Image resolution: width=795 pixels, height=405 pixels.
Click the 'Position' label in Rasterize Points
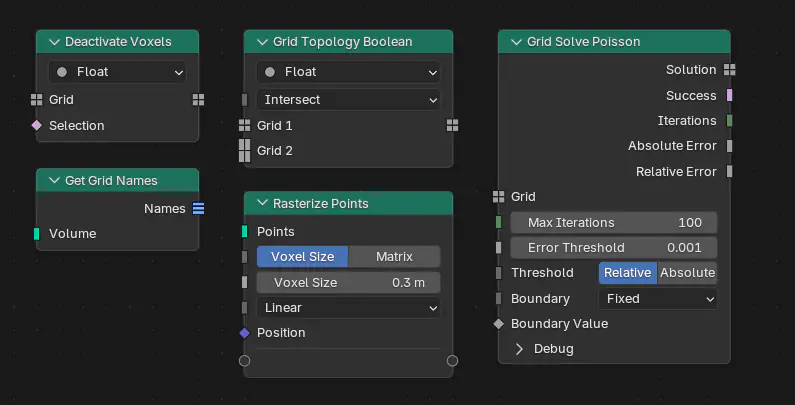281,333
